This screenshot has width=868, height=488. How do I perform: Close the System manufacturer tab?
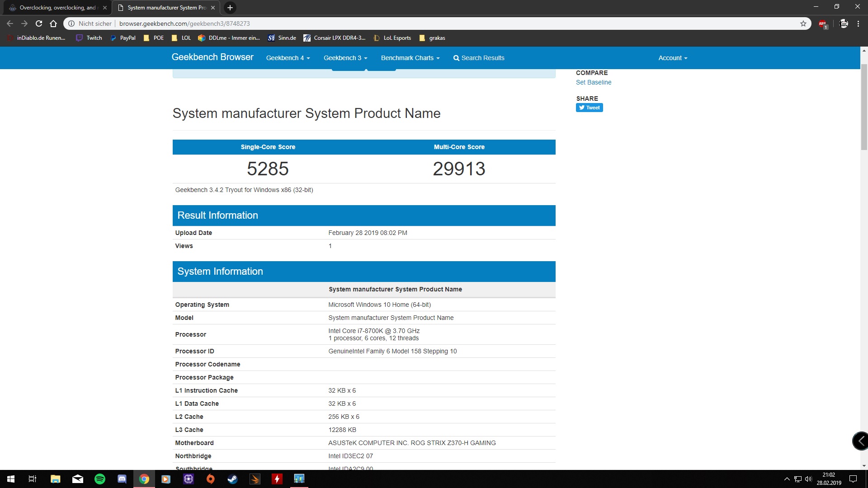[213, 8]
